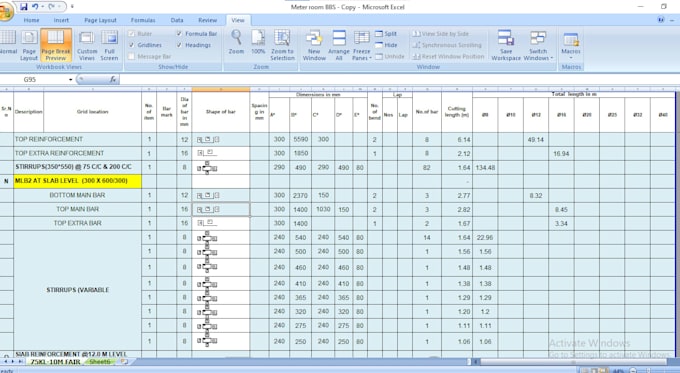Open the Macros dropdown
Screen dimensions: 680x373
(571, 45)
